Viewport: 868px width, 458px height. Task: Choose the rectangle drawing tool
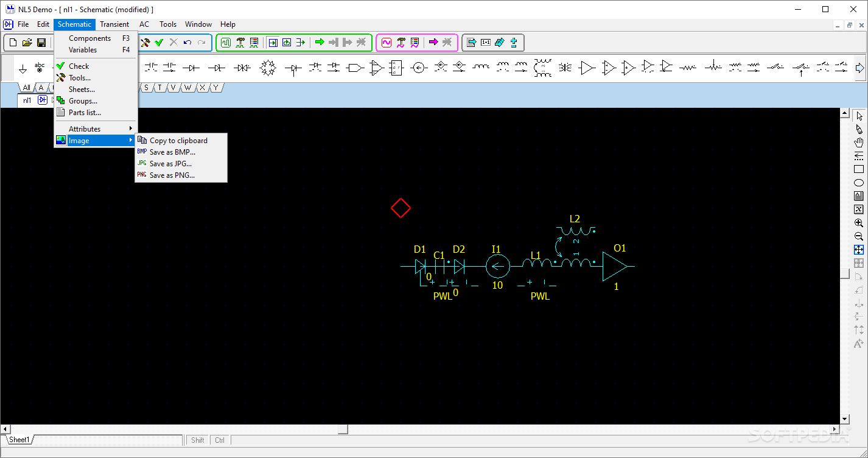point(859,169)
